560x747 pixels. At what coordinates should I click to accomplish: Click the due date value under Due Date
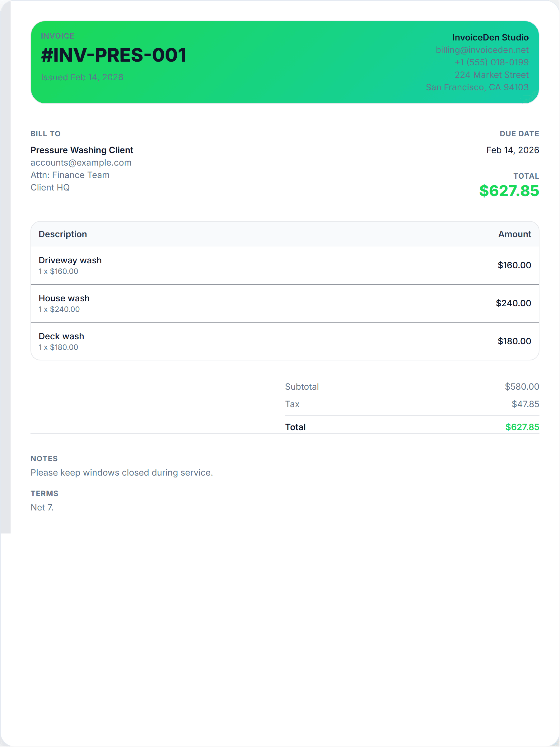[x=512, y=150]
